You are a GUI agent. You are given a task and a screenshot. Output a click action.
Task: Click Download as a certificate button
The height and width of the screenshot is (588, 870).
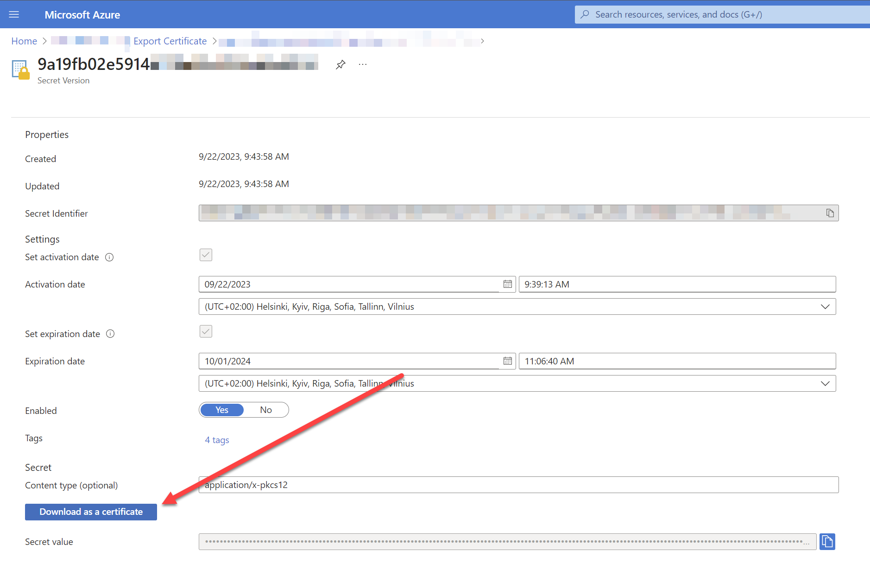(91, 512)
